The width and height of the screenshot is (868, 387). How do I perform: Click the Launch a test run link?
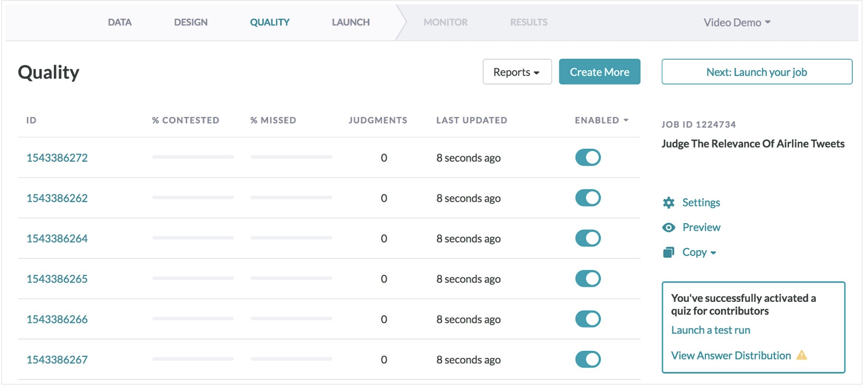pos(710,330)
